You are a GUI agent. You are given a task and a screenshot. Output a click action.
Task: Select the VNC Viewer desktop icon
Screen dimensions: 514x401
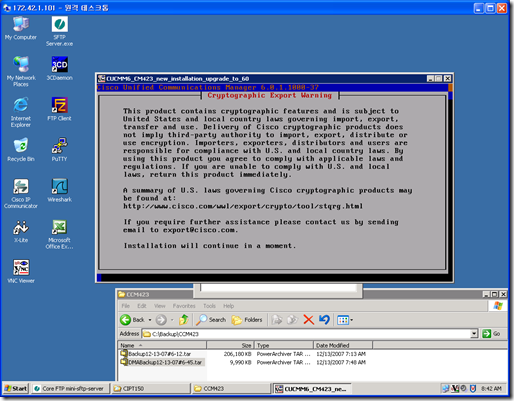pyautogui.click(x=21, y=271)
